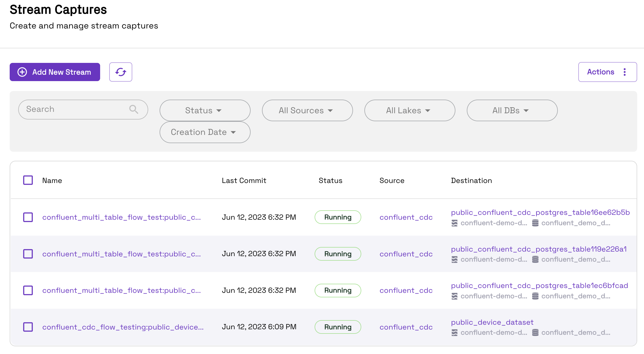Sort by the Last Commit column header
644x354 pixels.
[x=244, y=180]
